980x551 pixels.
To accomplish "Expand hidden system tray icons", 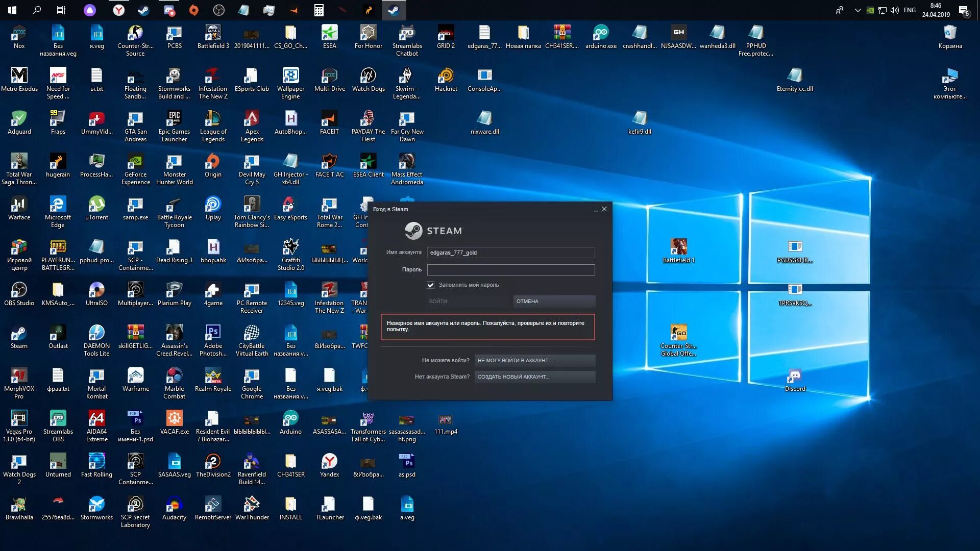I will 857,10.
